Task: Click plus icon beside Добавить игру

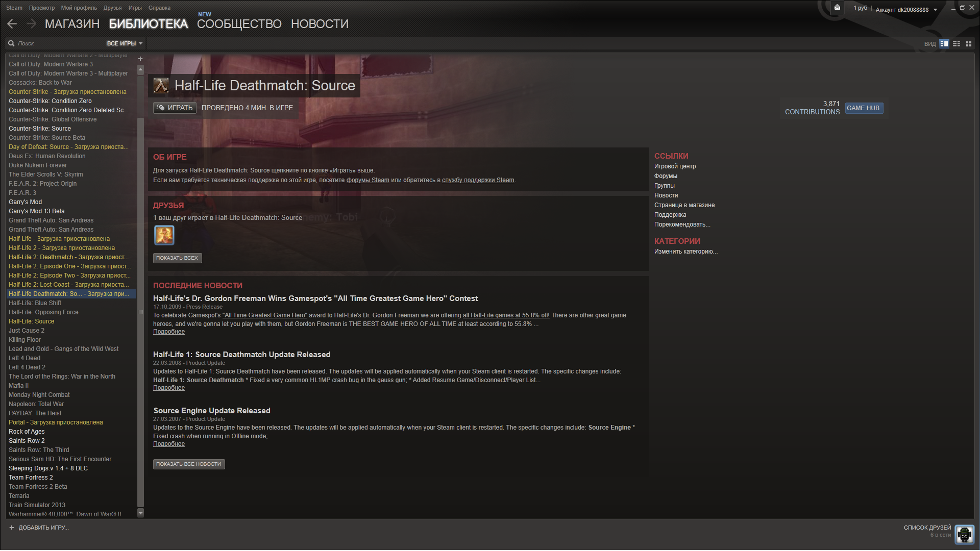Action: click(x=12, y=528)
